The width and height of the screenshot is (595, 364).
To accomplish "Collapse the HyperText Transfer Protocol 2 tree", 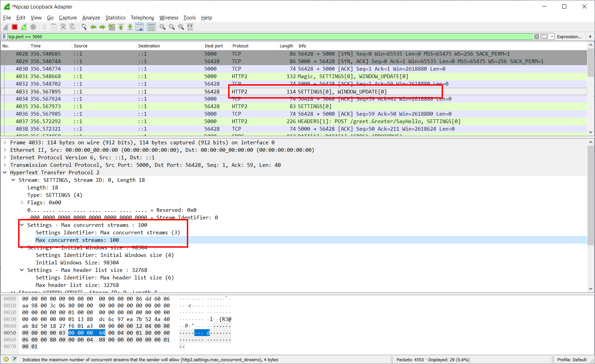I will 5,173.
